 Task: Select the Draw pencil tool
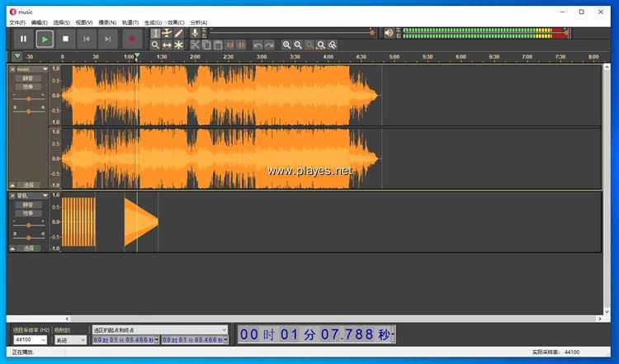tap(178, 33)
